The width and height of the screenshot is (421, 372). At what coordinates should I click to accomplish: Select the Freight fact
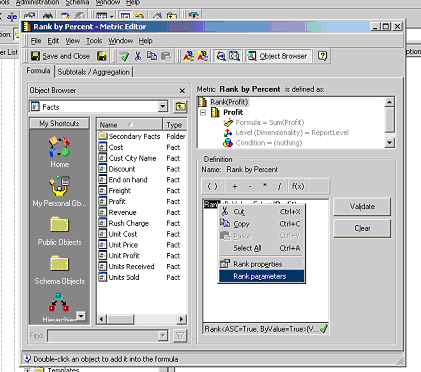(x=115, y=191)
